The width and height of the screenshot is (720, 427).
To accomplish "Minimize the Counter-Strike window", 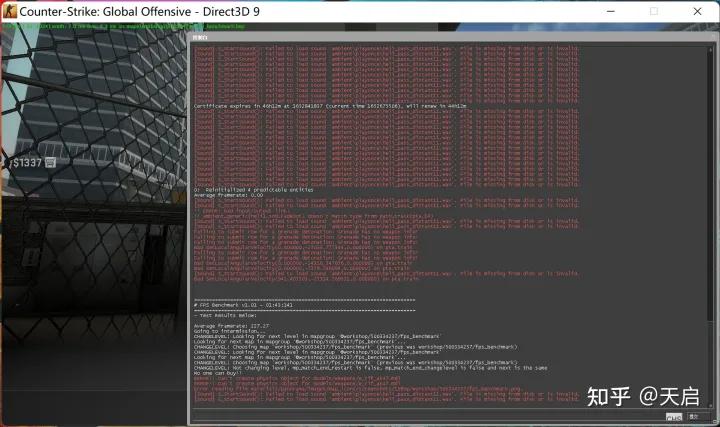I will point(611,11).
